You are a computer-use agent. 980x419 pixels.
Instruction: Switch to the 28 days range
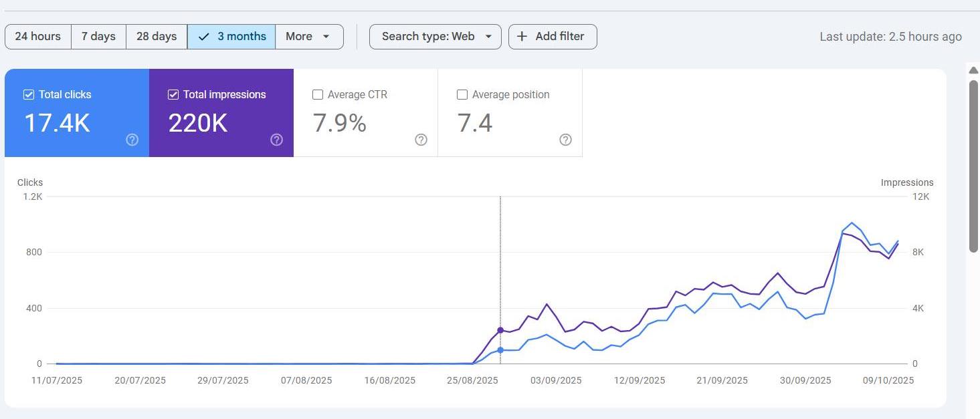click(x=156, y=37)
